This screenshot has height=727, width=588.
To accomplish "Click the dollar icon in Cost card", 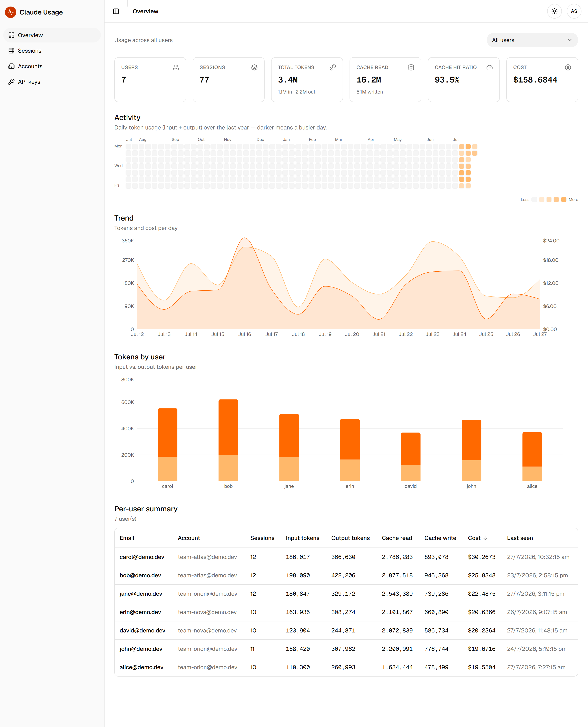I will [x=568, y=68].
